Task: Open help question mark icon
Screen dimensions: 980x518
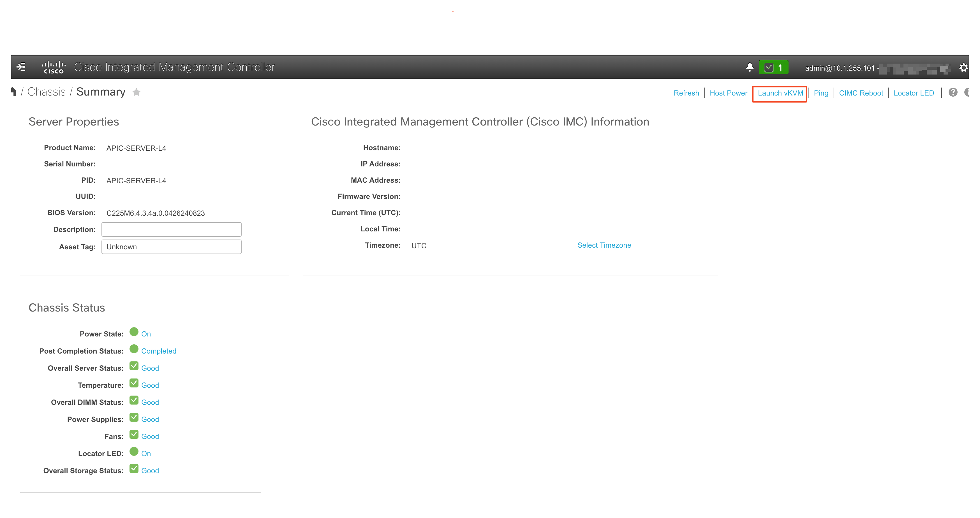Action: [x=953, y=92]
